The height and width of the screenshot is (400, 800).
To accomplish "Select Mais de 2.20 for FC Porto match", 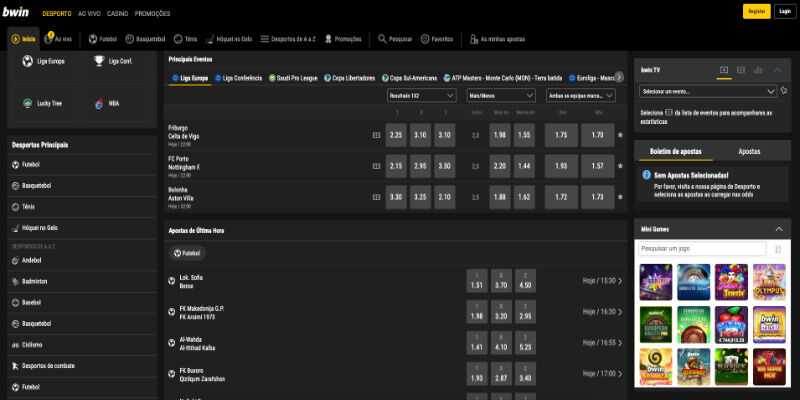I will click(x=500, y=166).
